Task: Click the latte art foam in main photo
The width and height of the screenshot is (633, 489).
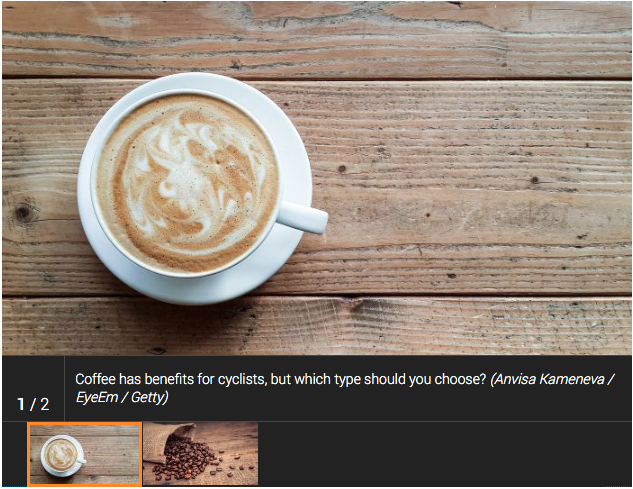Action: (x=187, y=182)
